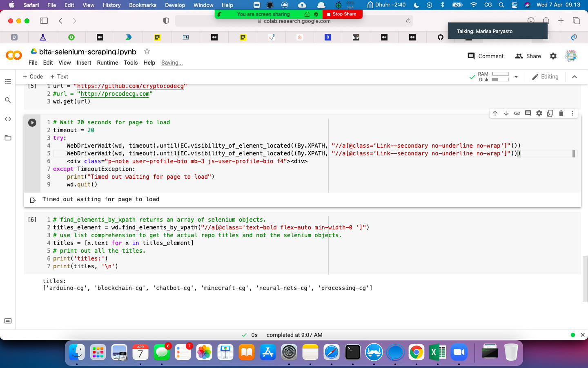Show Safari downloads
The height and width of the screenshot is (368, 588).
coord(531,20)
